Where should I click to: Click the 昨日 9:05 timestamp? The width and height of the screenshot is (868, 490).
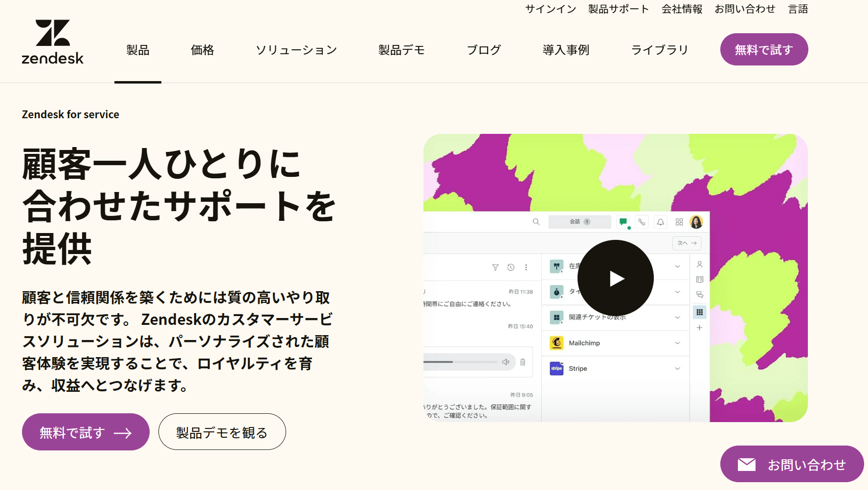coord(522,395)
